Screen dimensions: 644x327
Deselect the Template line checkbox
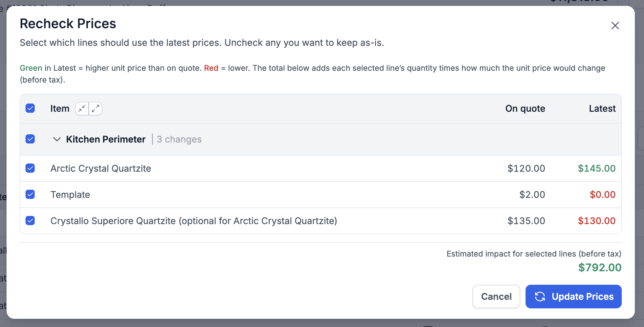[x=30, y=195]
